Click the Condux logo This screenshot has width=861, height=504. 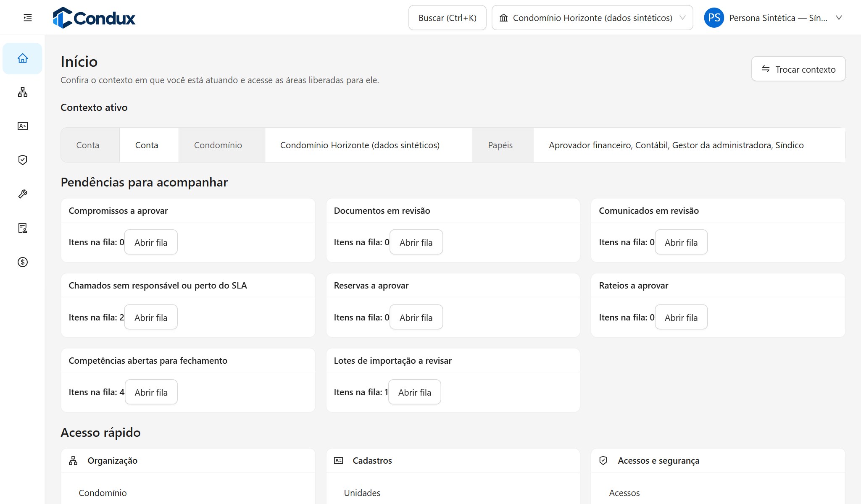94,18
